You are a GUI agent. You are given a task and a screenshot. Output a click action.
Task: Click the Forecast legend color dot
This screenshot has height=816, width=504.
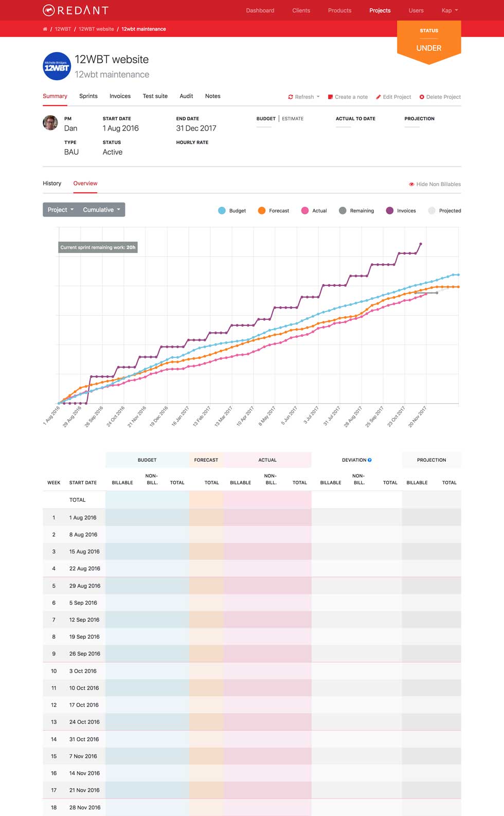coord(262,210)
